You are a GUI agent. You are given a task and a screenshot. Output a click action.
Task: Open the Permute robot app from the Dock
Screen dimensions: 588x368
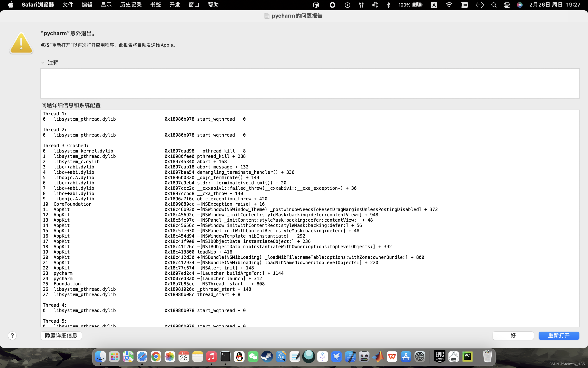(x=364, y=357)
